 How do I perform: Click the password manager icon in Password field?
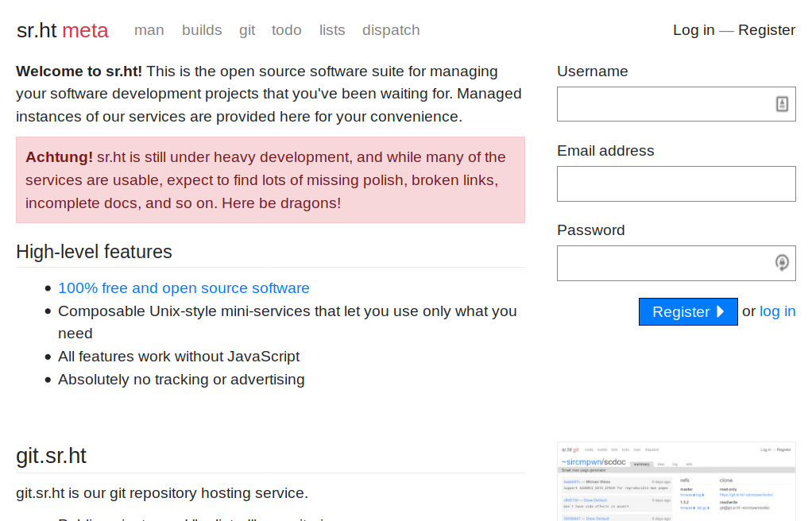coord(782,263)
